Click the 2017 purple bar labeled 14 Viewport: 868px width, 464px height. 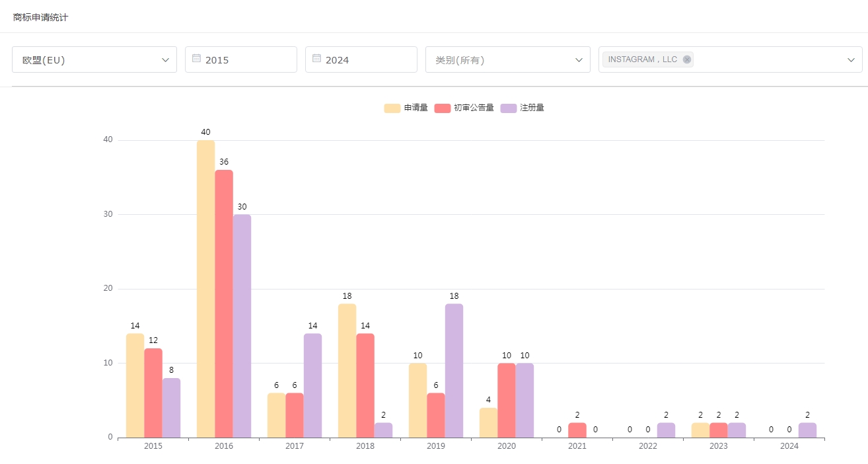(x=312, y=385)
